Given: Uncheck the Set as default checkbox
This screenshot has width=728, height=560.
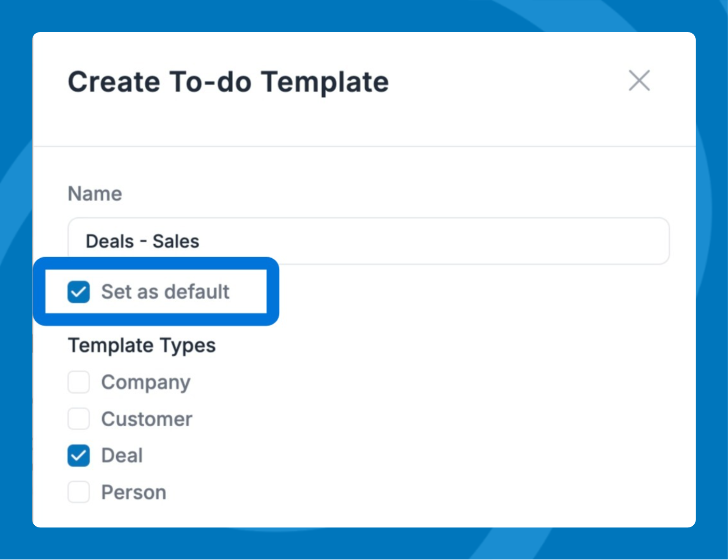Looking at the screenshot, I should point(79,292).
